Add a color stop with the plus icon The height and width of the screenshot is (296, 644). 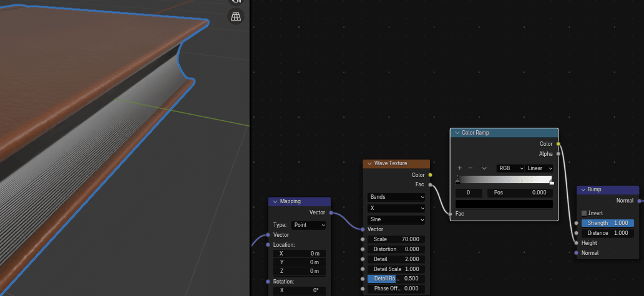(x=459, y=168)
